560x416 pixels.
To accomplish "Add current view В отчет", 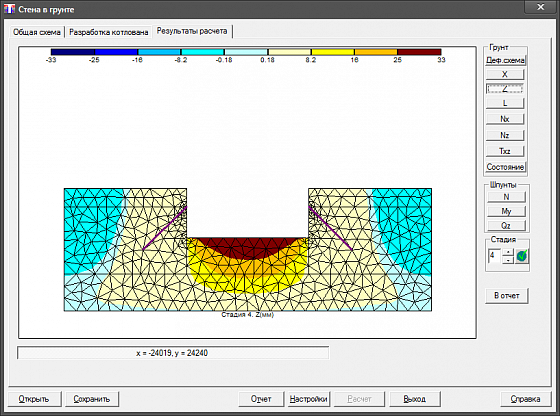I will [x=506, y=296].
